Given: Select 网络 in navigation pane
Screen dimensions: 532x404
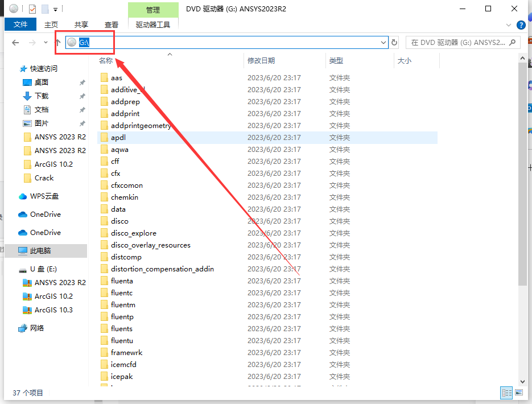Looking at the screenshot, I should (31, 328).
